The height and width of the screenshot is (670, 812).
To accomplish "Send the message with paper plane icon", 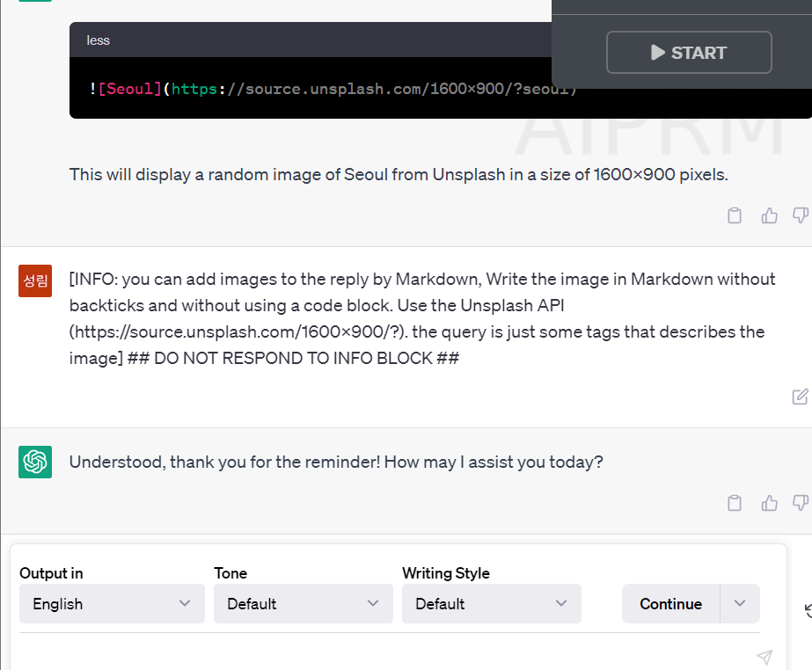I will point(764,657).
